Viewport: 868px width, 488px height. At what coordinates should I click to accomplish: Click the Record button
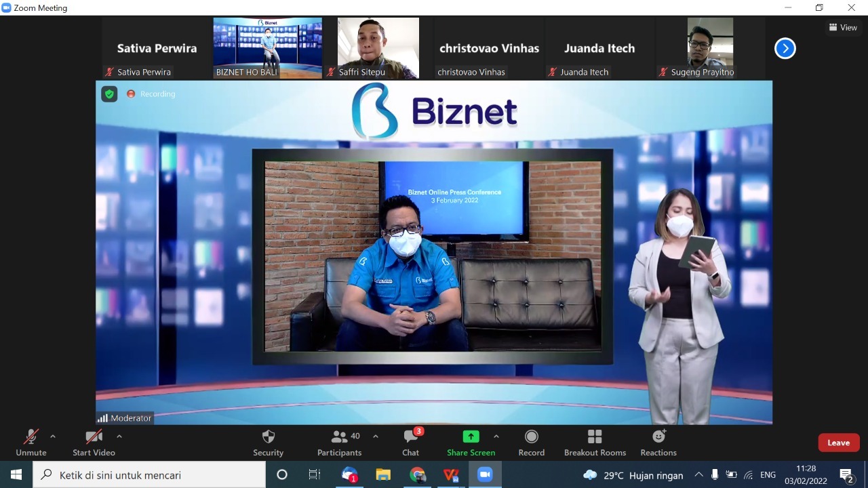[532, 443]
